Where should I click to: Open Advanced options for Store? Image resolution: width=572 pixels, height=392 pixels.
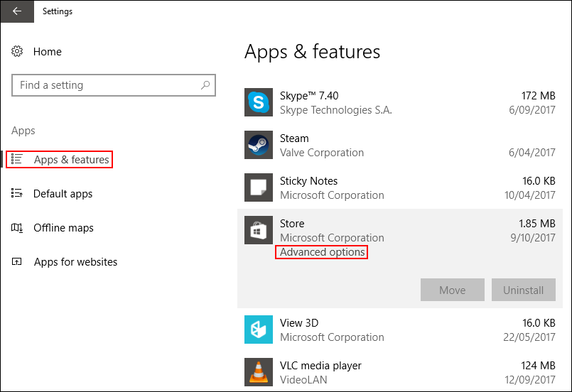pyautogui.click(x=321, y=252)
